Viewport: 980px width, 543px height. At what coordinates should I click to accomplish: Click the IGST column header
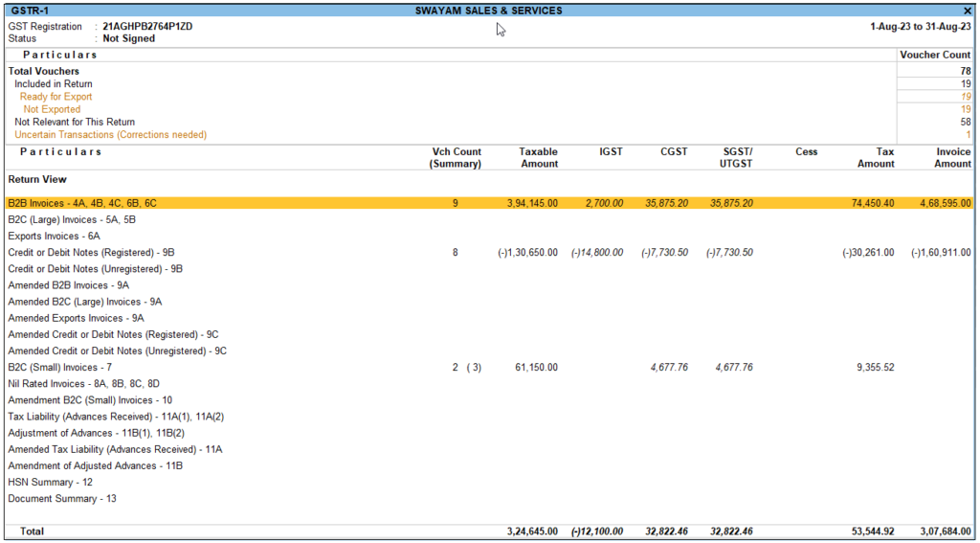(x=611, y=151)
